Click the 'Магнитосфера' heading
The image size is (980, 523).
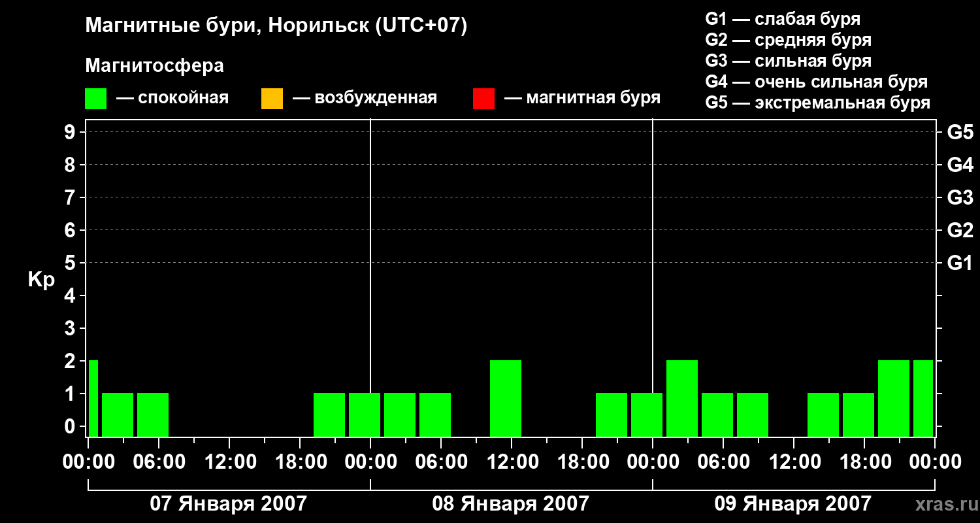click(x=155, y=66)
